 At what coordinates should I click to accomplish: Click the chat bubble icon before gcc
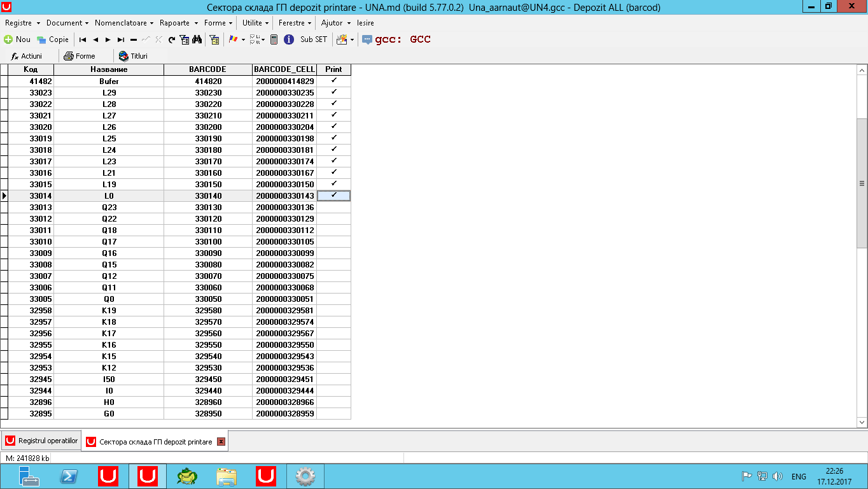[367, 39]
